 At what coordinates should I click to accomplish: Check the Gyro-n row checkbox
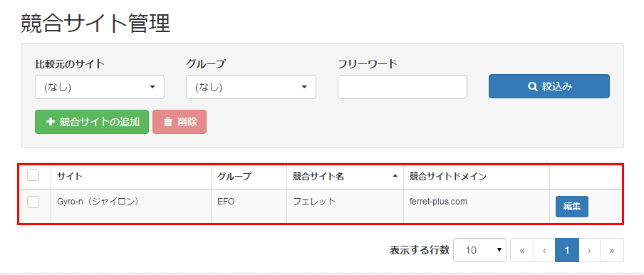tap(33, 202)
